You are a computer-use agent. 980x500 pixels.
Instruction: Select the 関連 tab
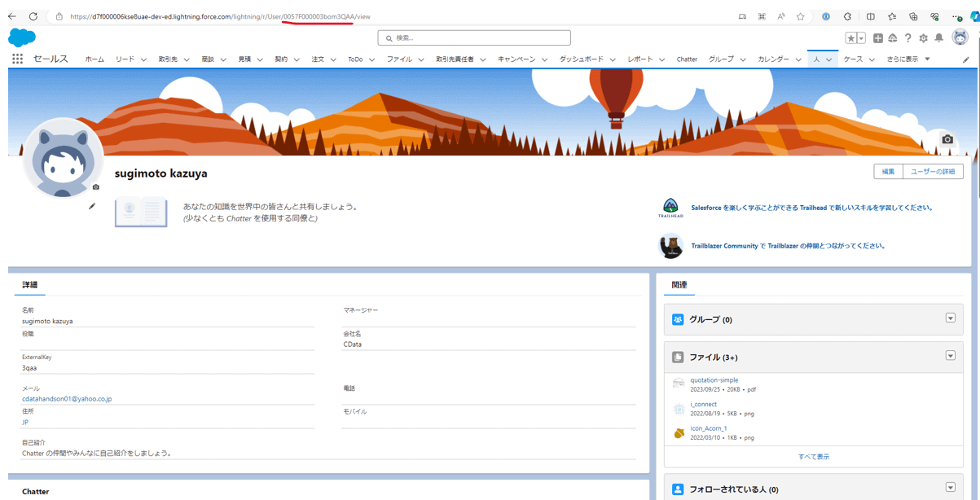[x=679, y=285]
